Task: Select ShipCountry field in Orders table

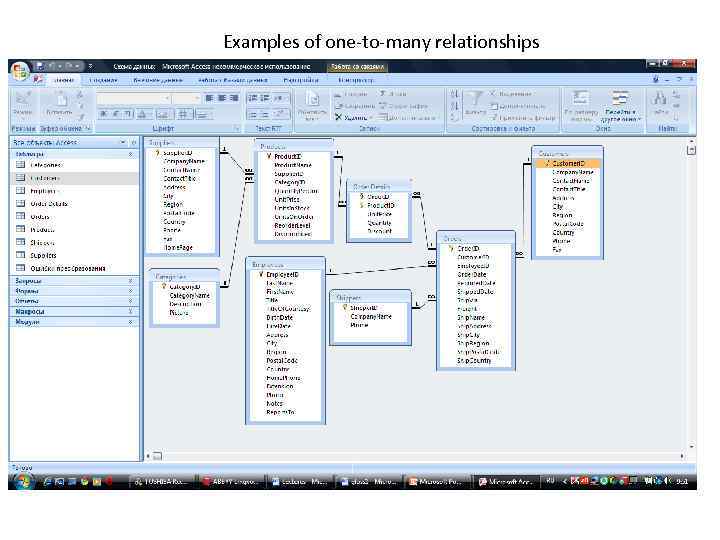Action: pos(475,361)
